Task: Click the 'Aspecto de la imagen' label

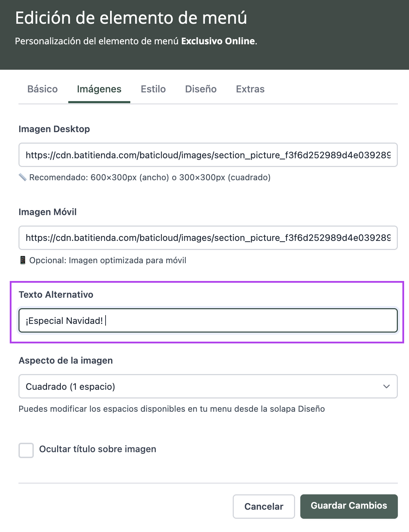Action: 65,360
